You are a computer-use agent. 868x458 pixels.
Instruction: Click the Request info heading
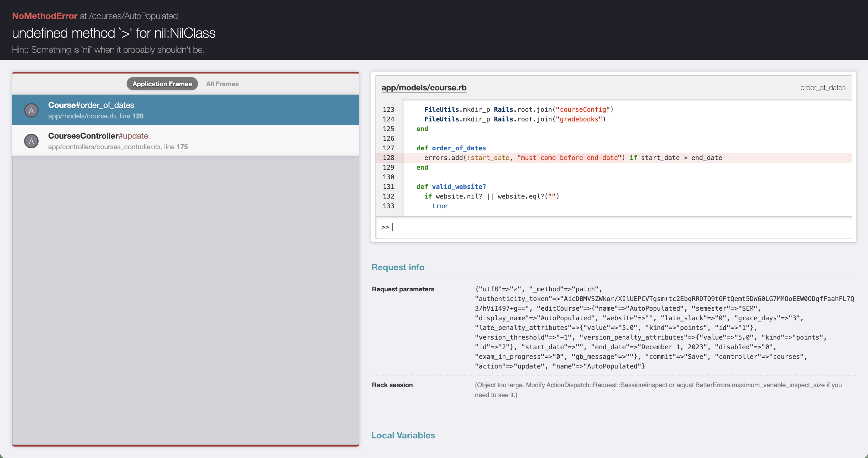point(398,267)
